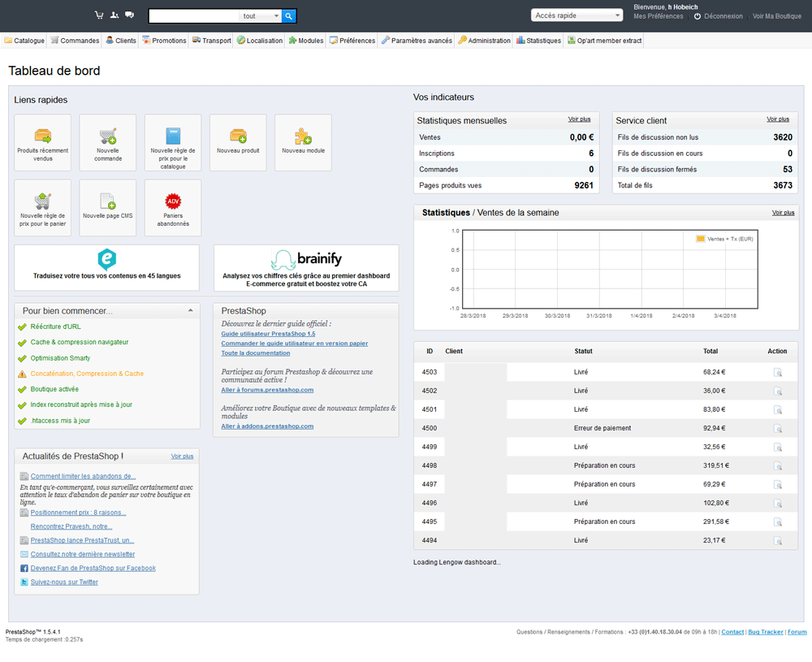Click the Forum footer link

point(797,632)
